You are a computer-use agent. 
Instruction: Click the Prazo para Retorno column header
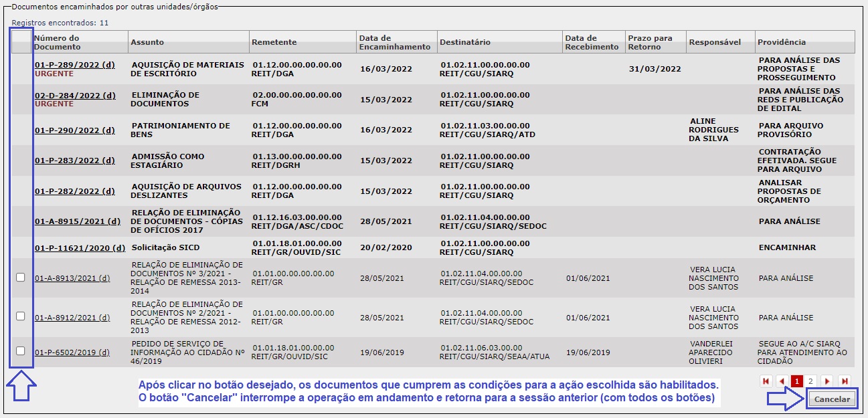click(x=656, y=42)
